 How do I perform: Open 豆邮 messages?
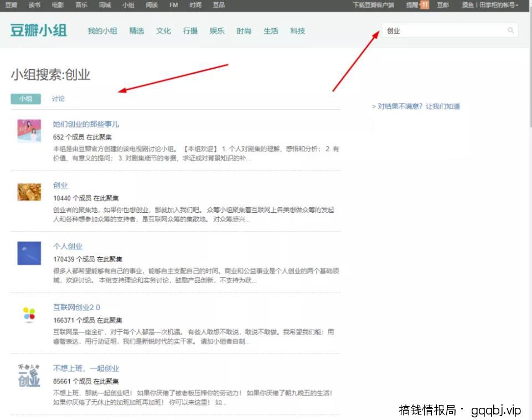(x=442, y=5)
